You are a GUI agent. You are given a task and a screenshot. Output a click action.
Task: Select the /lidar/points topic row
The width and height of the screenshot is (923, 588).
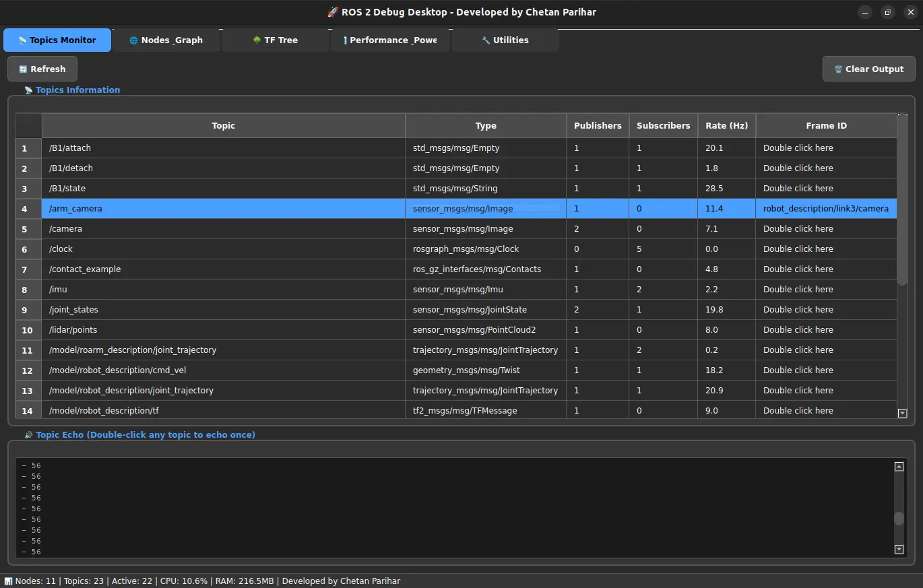222,330
